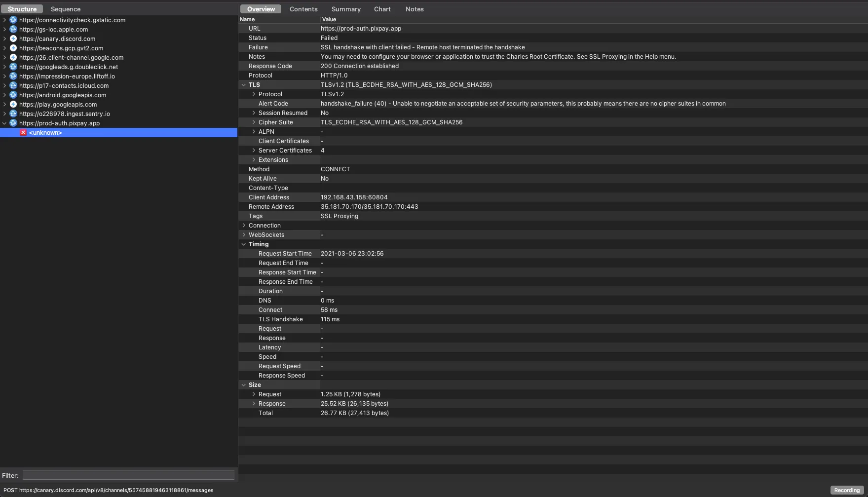Select the android.googleapis.com host entry

[x=63, y=95]
